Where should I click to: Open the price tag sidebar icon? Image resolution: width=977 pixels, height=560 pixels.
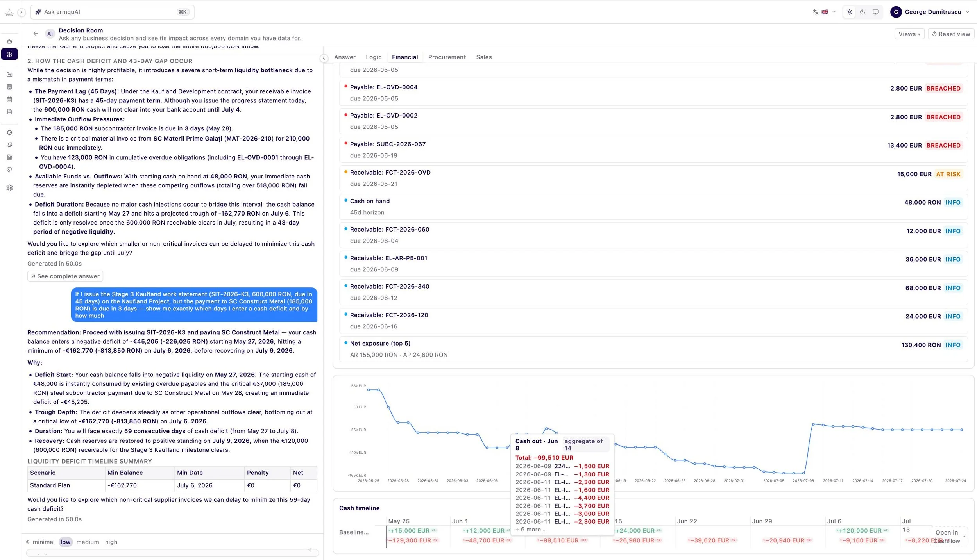[9, 169]
